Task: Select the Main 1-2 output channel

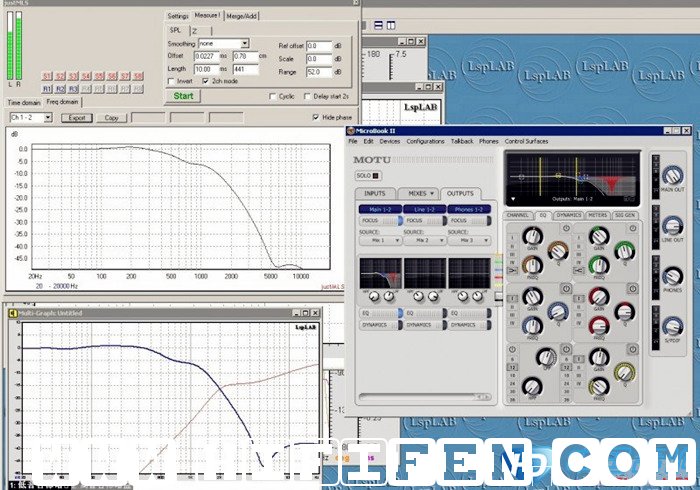Action: (x=380, y=209)
